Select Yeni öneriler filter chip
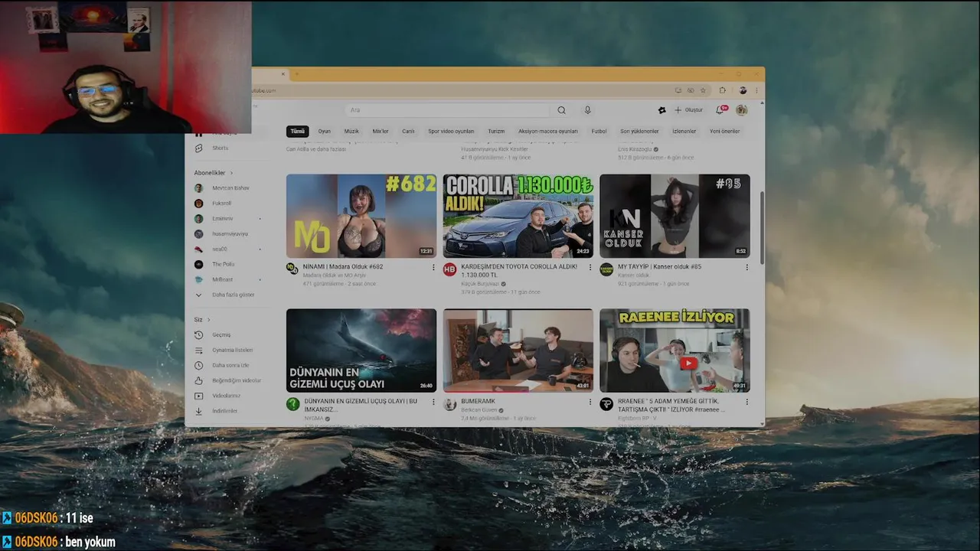 pyautogui.click(x=725, y=131)
